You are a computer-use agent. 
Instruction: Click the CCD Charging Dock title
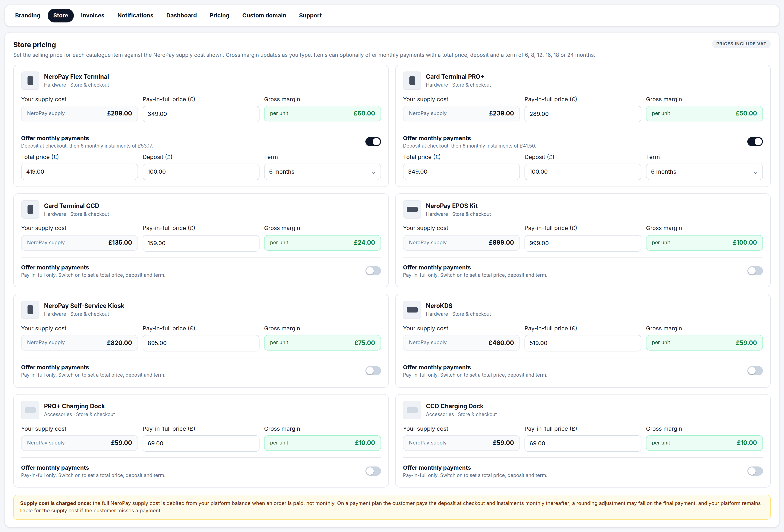454,406
